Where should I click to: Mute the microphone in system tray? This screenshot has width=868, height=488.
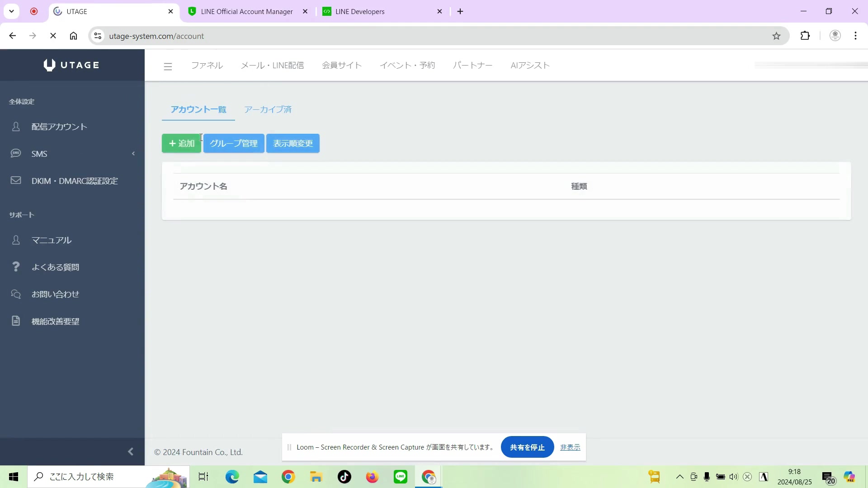(707, 477)
